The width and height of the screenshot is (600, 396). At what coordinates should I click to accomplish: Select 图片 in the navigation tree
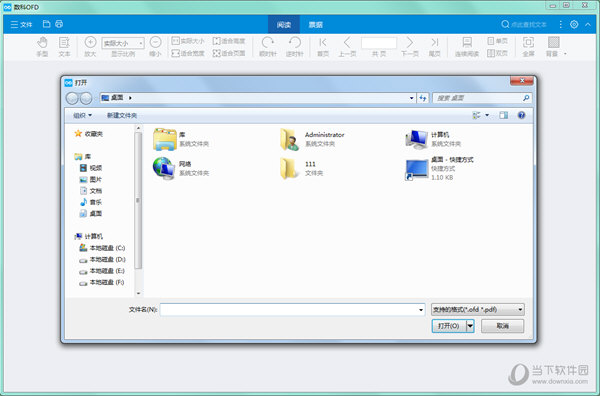click(91, 179)
